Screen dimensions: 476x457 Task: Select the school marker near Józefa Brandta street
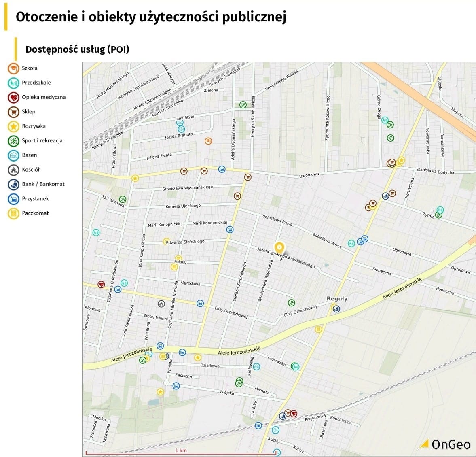[208, 141]
